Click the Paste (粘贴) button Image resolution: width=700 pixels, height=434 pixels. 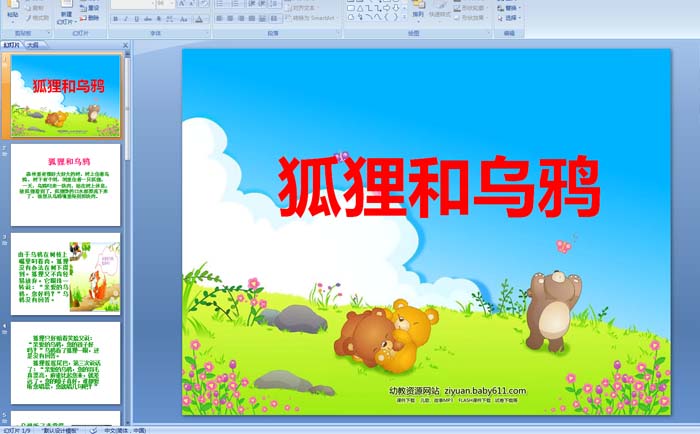12,12
